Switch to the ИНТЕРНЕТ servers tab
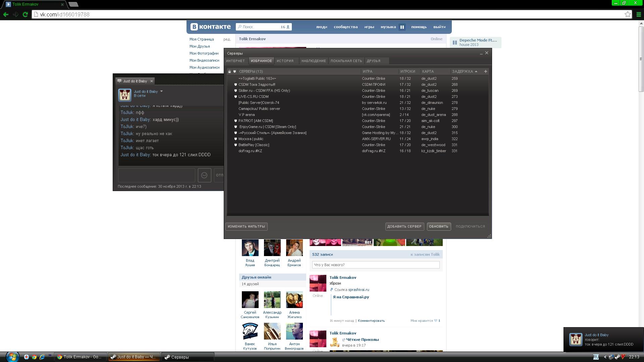644x362 pixels. click(235, 61)
